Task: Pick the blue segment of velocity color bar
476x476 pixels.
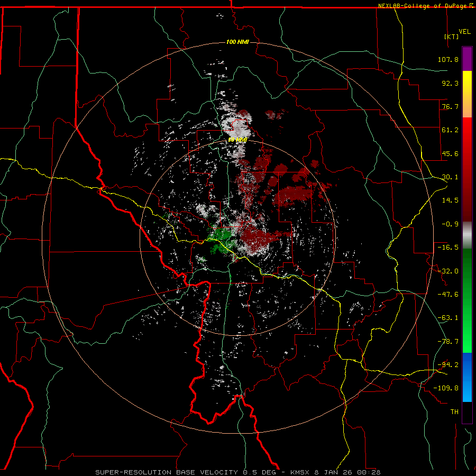Action: (x=467, y=377)
